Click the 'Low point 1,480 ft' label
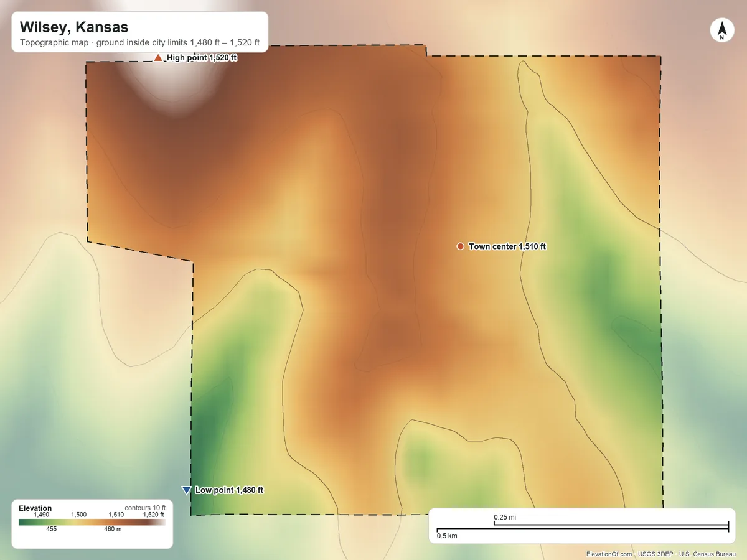747x560 pixels. [x=230, y=490]
